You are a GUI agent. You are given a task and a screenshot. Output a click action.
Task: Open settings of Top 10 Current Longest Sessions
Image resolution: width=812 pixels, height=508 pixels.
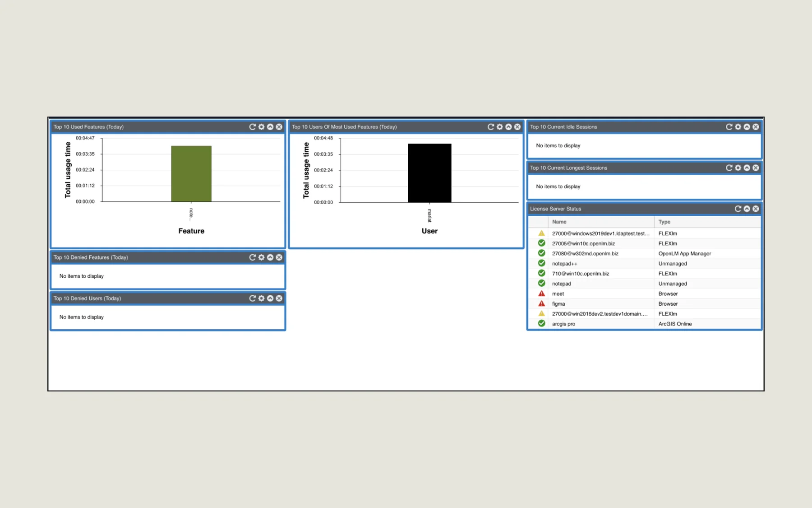[x=738, y=168]
